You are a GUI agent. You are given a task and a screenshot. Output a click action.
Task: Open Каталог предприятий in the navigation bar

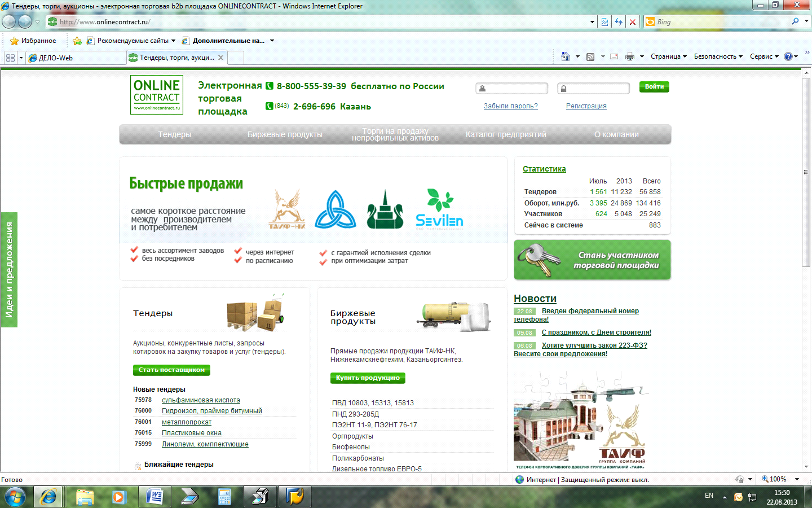point(506,134)
